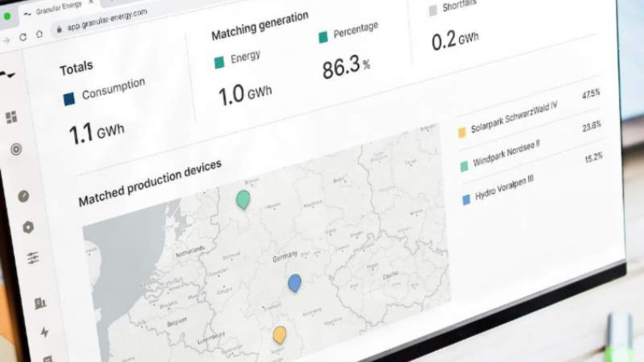Click the Percentage label
The image size is (644, 362).
click(x=356, y=30)
